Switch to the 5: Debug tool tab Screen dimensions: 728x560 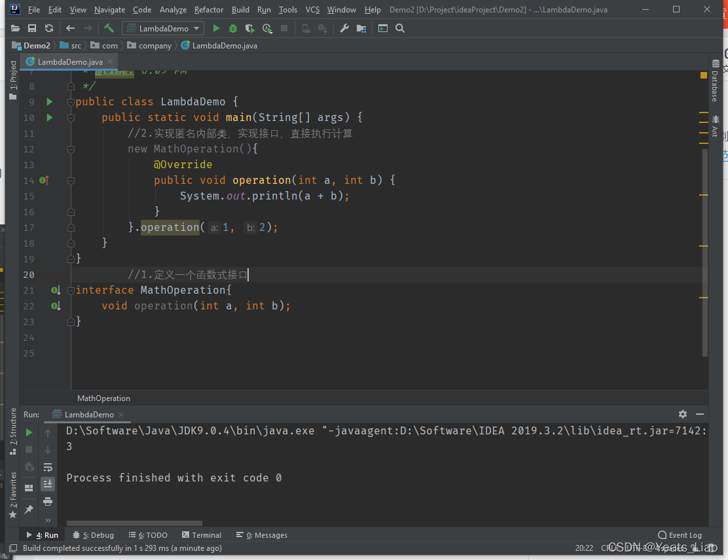point(93,535)
